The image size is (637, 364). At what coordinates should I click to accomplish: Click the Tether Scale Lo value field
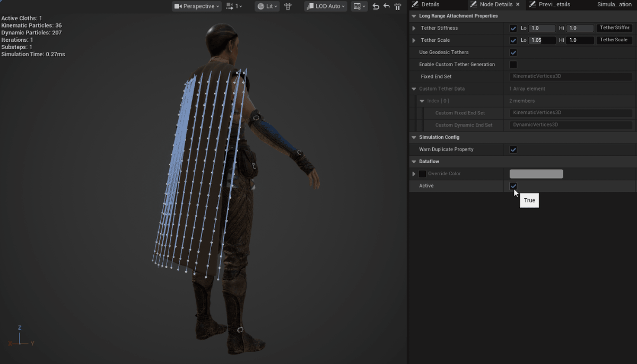tap(543, 40)
